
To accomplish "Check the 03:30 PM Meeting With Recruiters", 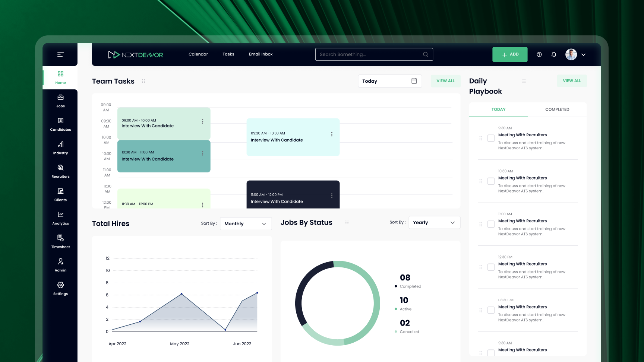I will pyautogui.click(x=491, y=310).
